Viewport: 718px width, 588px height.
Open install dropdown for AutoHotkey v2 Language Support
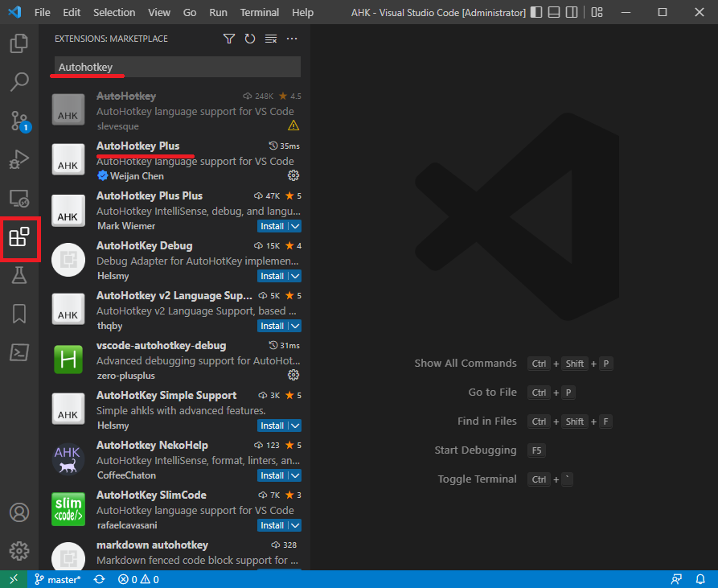tap(295, 326)
